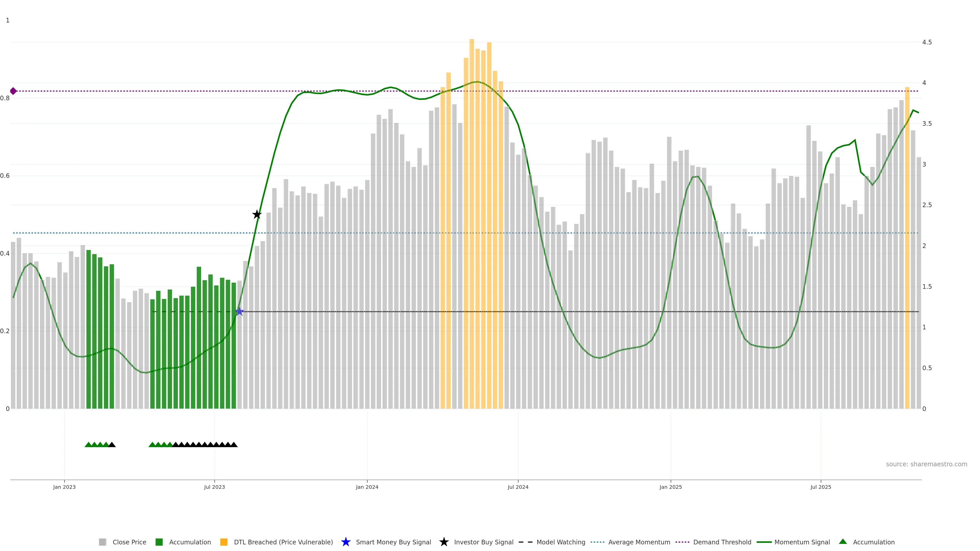980x551 pixels.
Task: Click the black Investor Buy Signal star on chart
Action: click(x=257, y=215)
